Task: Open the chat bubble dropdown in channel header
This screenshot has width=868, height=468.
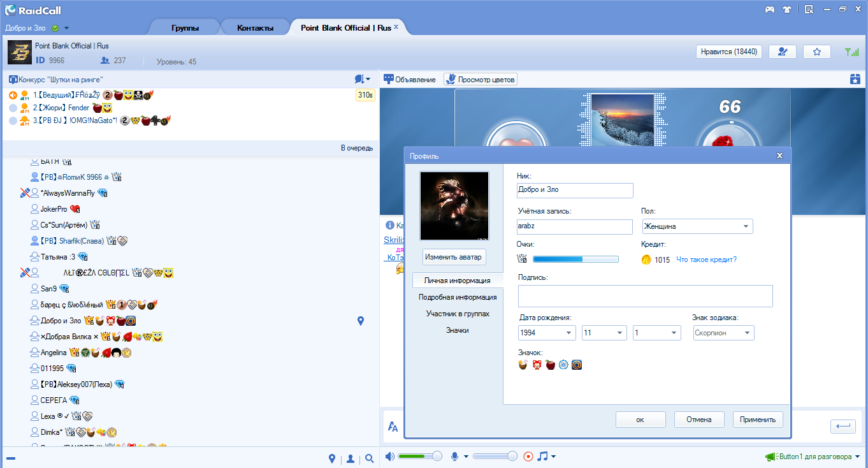Action: (x=363, y=79)
